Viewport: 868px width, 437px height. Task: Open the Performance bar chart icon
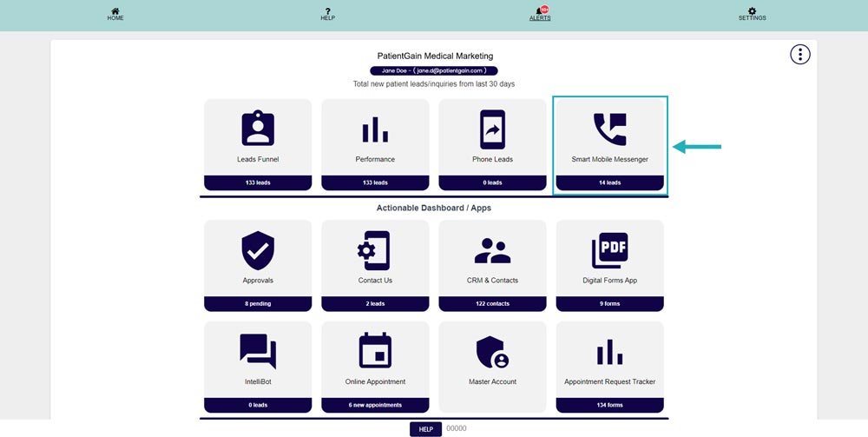point(375,129)
